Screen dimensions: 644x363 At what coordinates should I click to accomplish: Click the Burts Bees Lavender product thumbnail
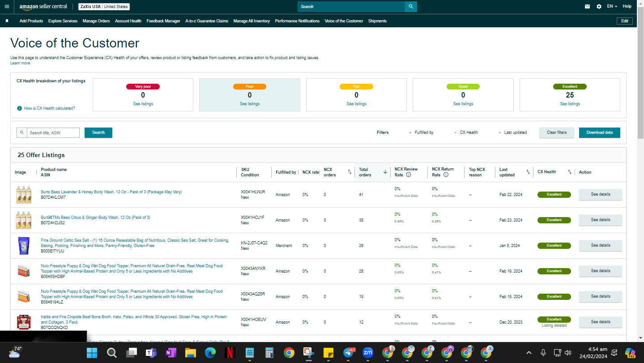click(23, 195)
